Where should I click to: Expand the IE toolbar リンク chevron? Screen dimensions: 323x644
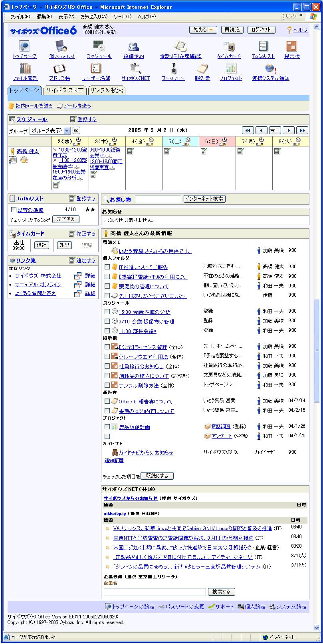point(301,16)
